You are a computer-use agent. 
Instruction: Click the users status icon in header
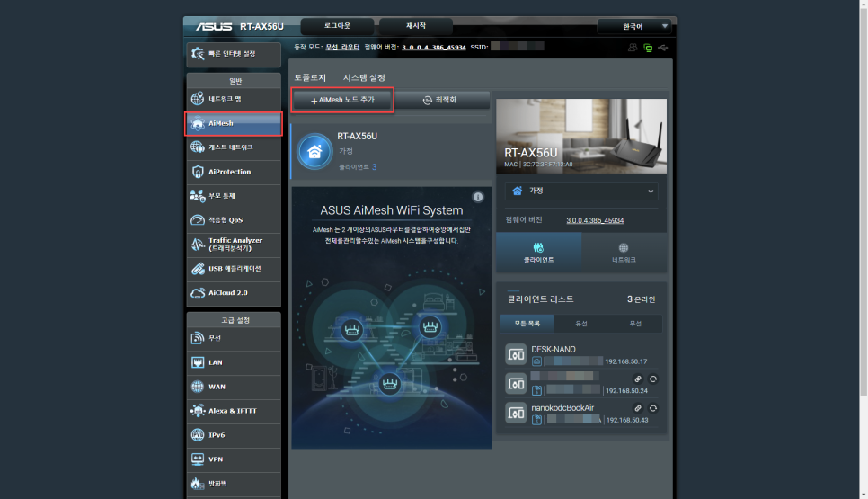pos(633,48)
